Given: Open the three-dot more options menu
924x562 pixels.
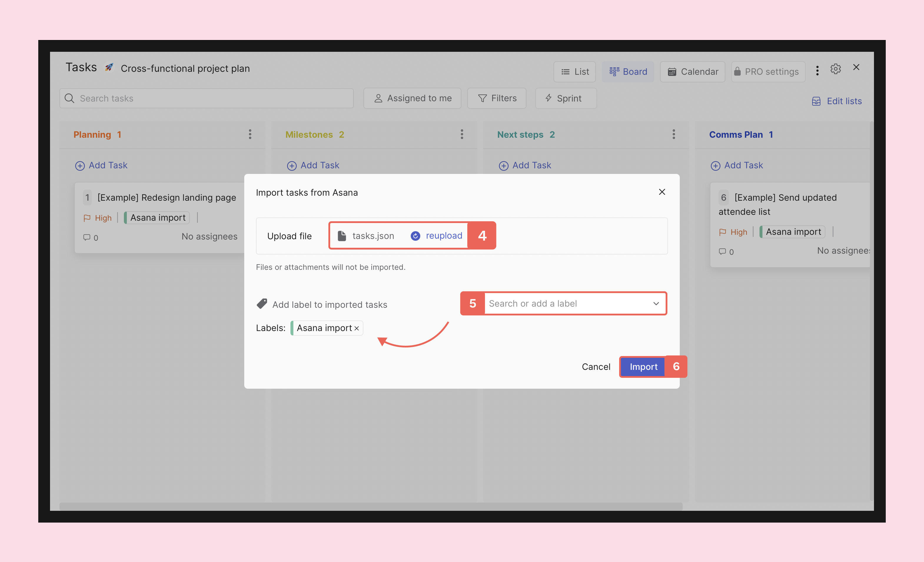Looking at the screenshot, I should coord(817,71).
